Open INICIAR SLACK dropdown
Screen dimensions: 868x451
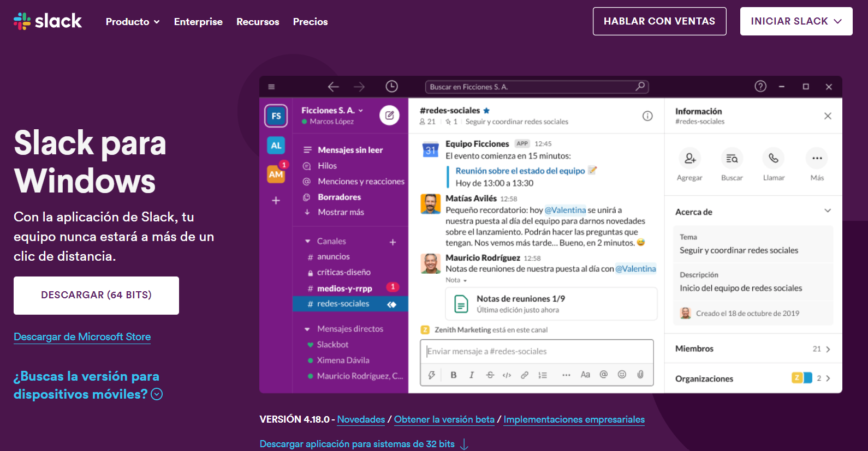pos(796,21)
